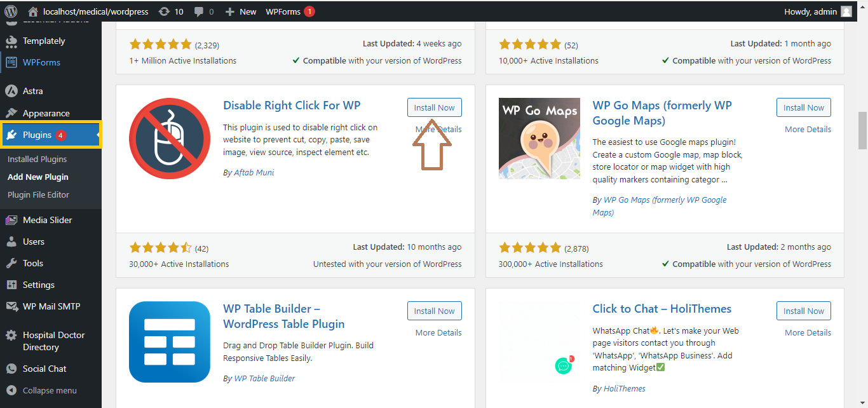Click the WP Table Builder plugin icon
Viewport: 868px width, 408px height.
(170, 342)
